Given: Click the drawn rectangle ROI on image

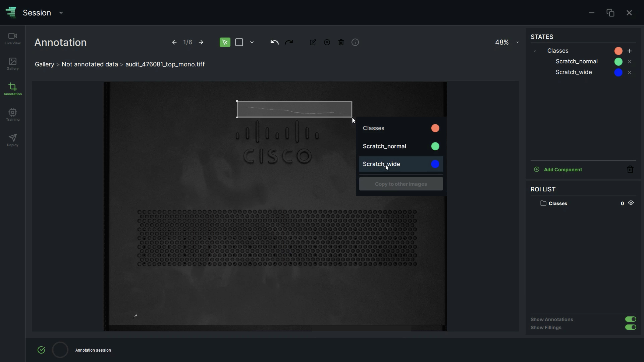Looking at the screenshot, I should click(x=295, y=109).
